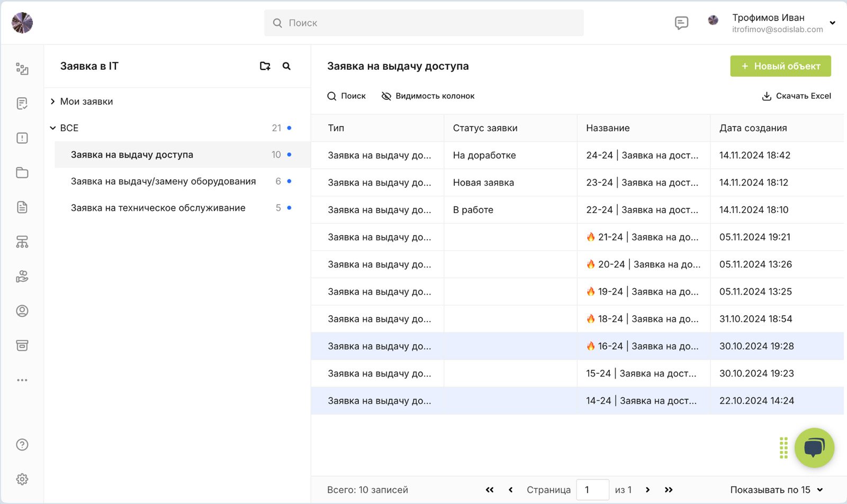Open the help question mark icon
Screen dimensions: 847x504
coord(22,445)
